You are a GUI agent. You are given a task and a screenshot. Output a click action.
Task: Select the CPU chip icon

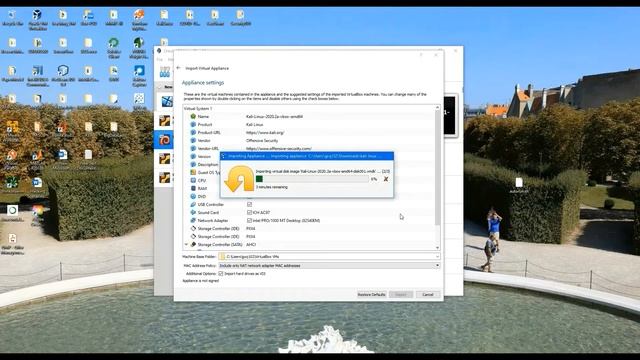pos(193,180)
